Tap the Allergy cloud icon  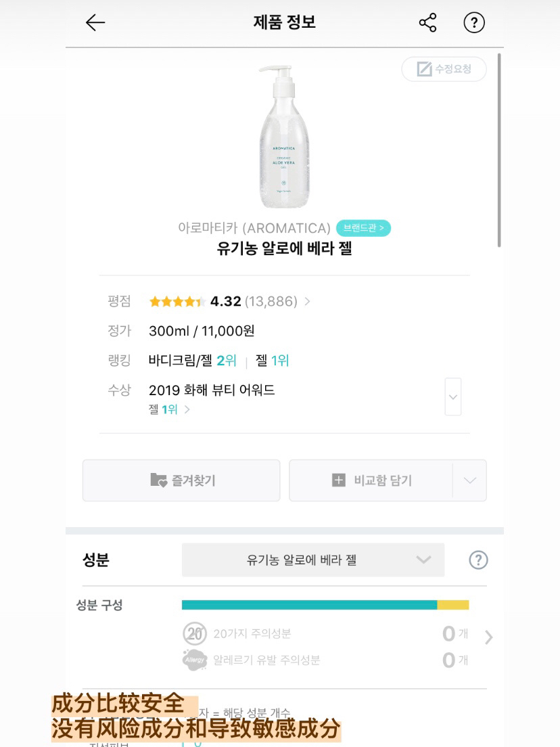coord(195,660)
